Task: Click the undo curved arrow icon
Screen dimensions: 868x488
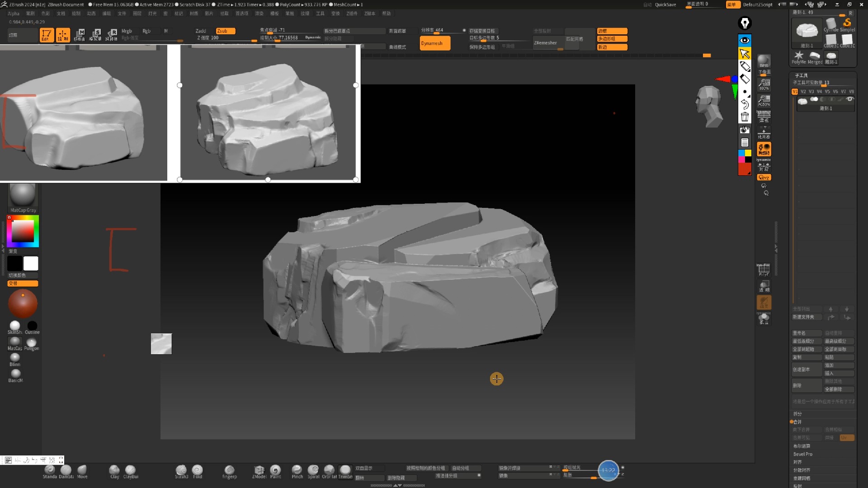Action: tap(745, 104)
